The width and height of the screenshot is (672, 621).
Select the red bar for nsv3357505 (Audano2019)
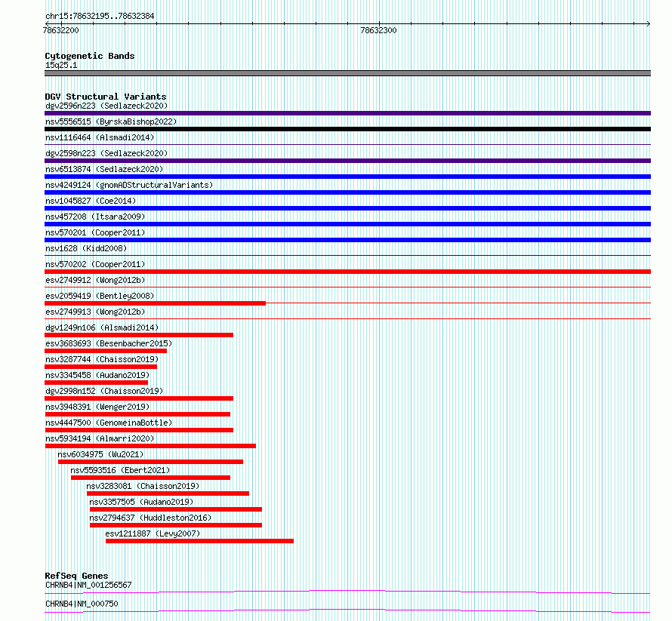pyautogui.click(x=176, y=509)
